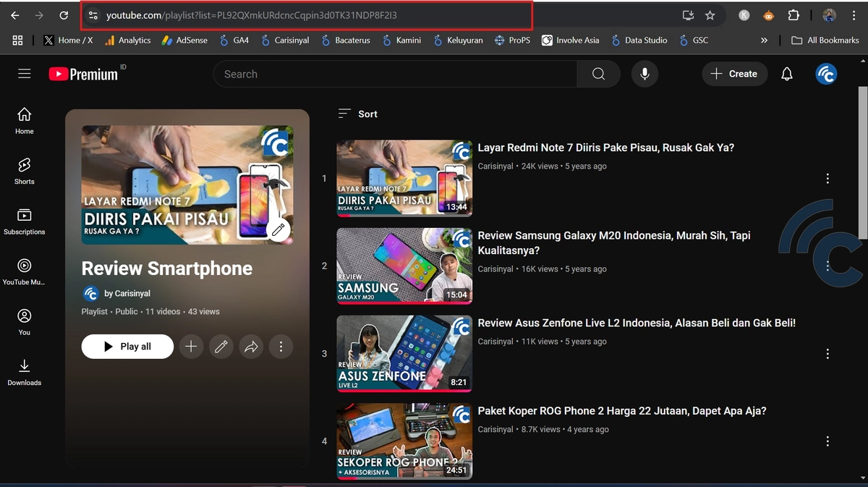Open the Chrome profile avatar
The height and width of the screenshot is (487, 868).
tap(830, 15)
